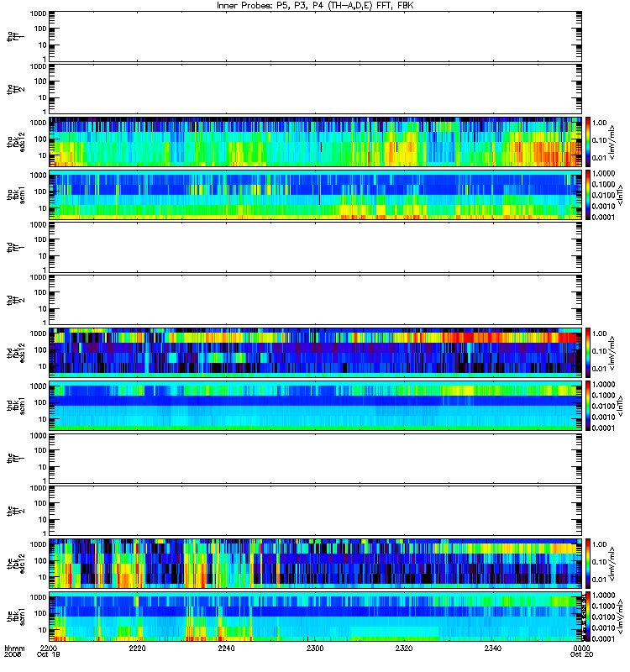Click the 'thd fbk scm1' y-axis label
This screenshot has width=630, height=672.
(x=15, y=406)
